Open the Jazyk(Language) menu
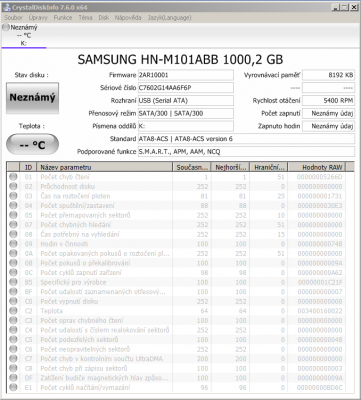Image resolution: width=361 pixels, height=400 pixels. pyautogui.click(x=170, y=18)
